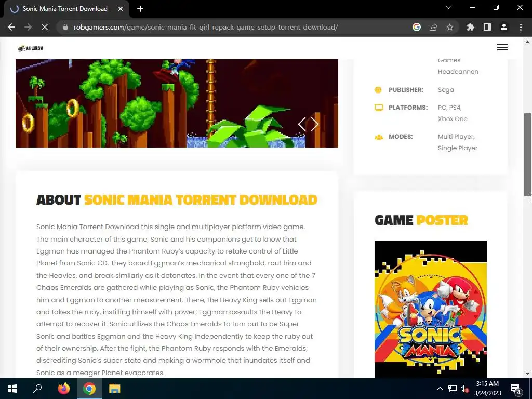The image size is (532, 399).
Task: Open Chrome extensions puzzle icon
Action: click(x=471, y=27)
